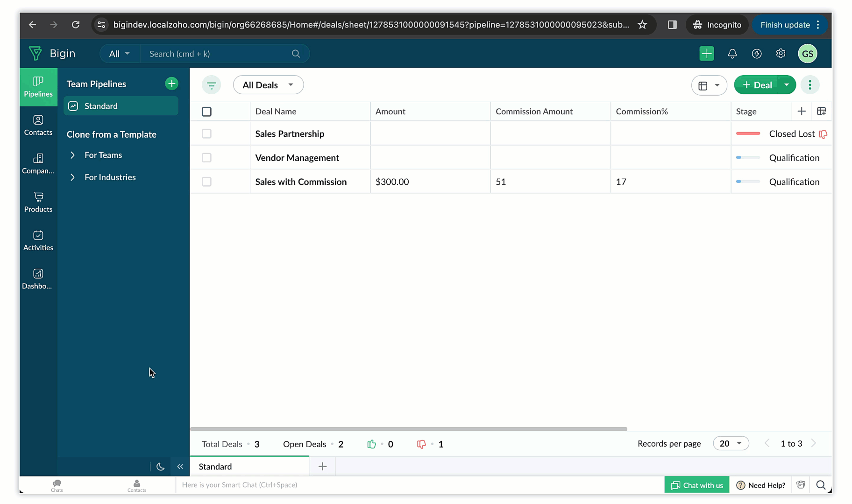The image size is (852, 504).
Task: Click the Closed Lost thumbs-down icon
Action: 823,134
